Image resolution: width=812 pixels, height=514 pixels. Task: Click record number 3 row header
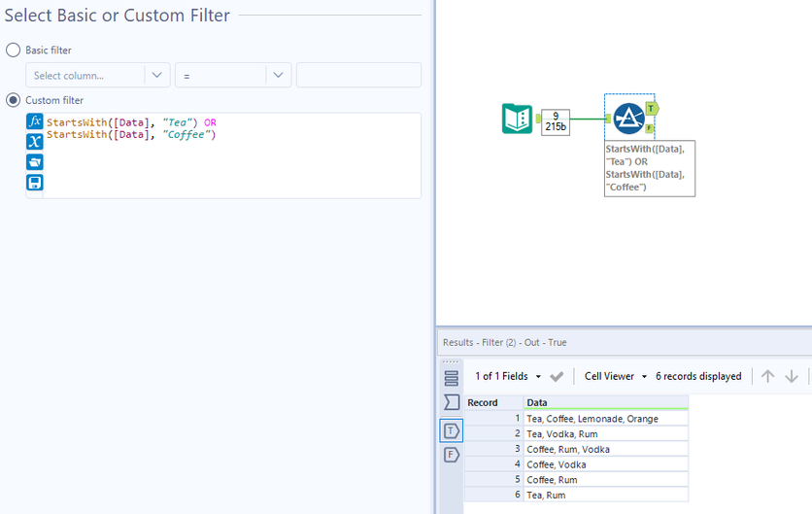click(x=494, y=449)
